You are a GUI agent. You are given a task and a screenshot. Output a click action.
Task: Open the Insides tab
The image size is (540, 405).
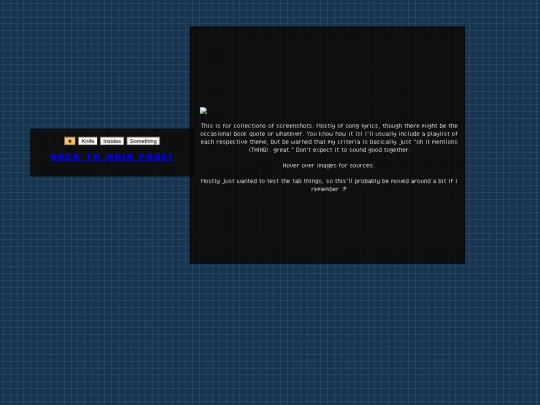pyautogui.click(x=112, y=141)
